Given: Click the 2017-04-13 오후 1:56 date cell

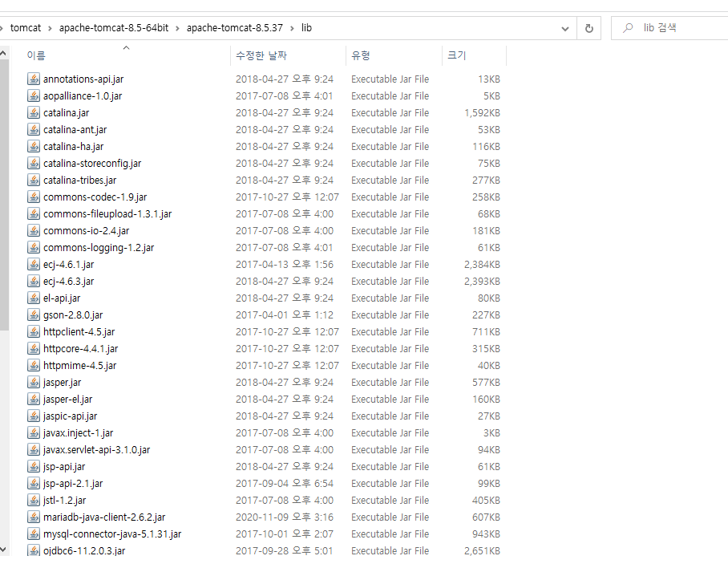Looking at the screenshot, I should [284, 264].
